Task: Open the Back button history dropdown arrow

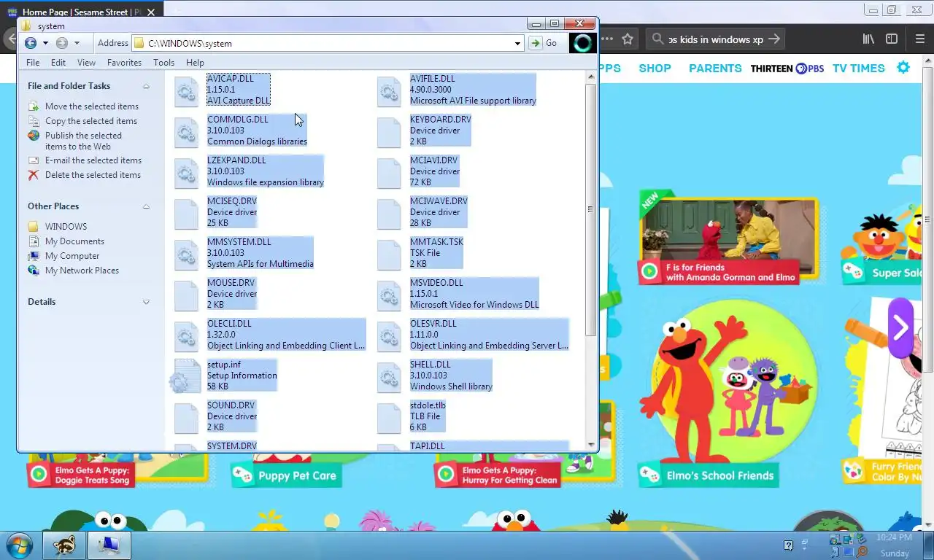Action: [45, 43]
